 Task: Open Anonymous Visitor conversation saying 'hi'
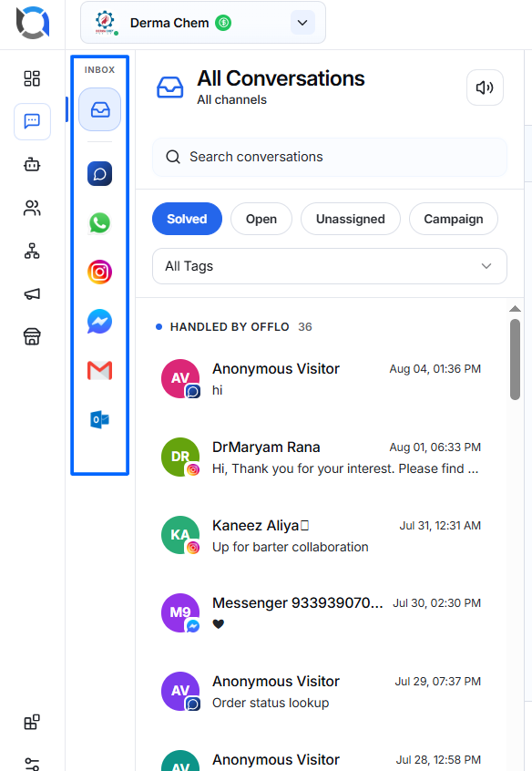point(321,378)
